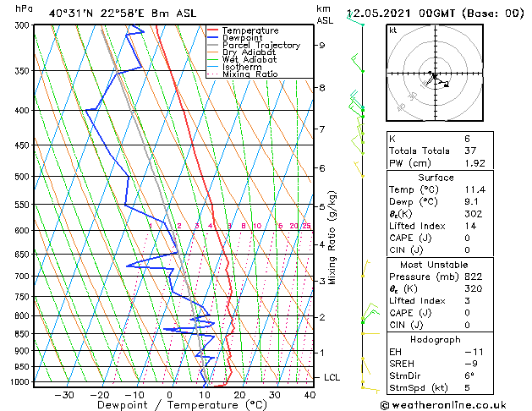Click the yellow wind barb at 850 hPa
Screen dimensions: 532x411
click(370, 334)
